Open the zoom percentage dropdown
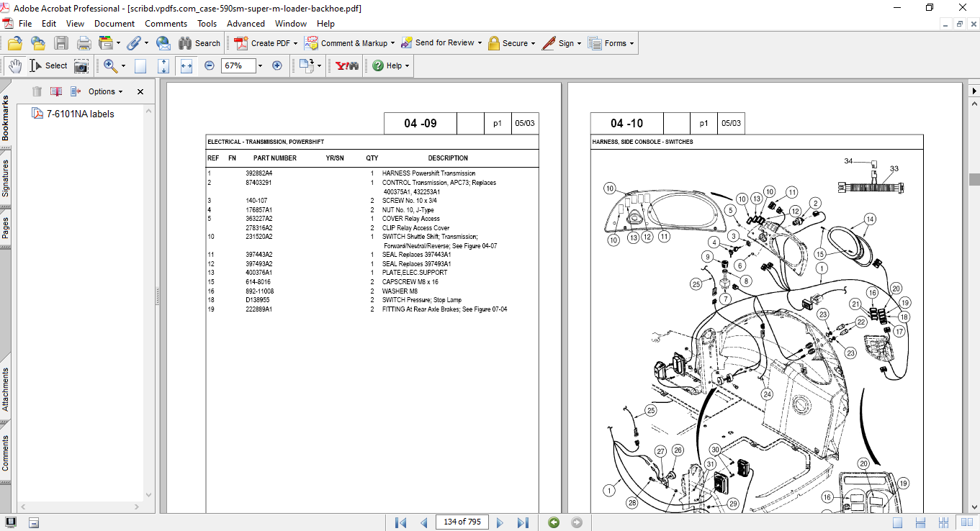Screen dimensions: 980x531 tap(260, 65)
